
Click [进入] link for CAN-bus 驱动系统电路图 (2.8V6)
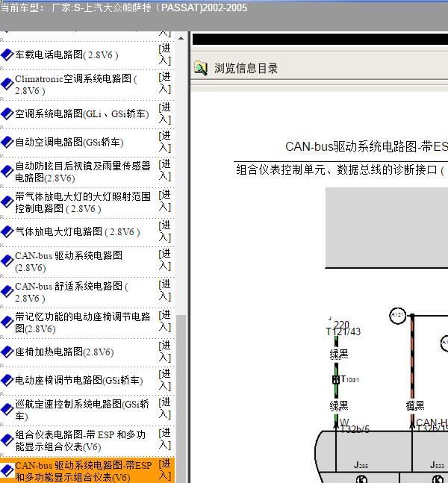coord(165,260)
